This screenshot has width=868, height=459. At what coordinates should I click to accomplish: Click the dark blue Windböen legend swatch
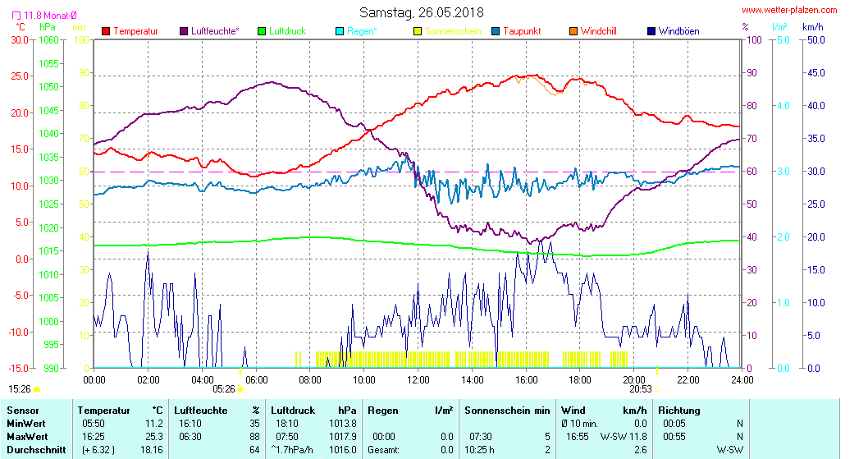click(651, 31)
